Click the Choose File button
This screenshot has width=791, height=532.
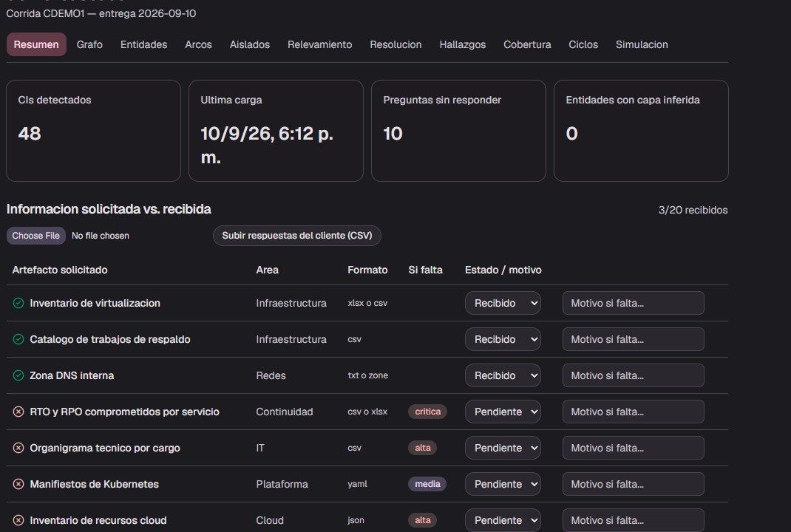click(x=35, y=236)
